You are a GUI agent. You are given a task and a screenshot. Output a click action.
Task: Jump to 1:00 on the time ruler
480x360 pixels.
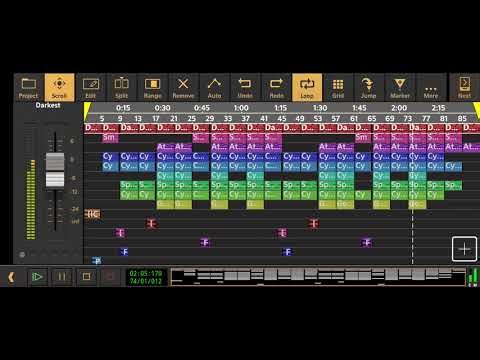point(241,108)
